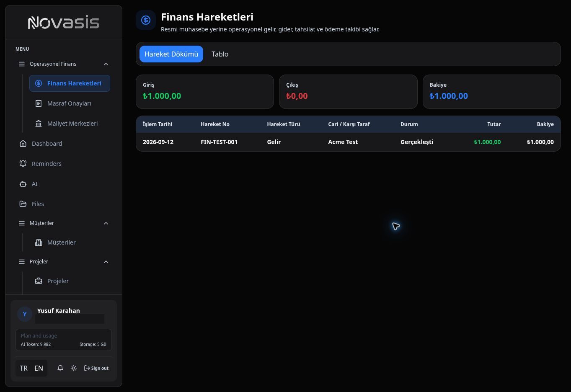Click the Finans Hareketleri dollar icon in sidebar
571x392 pixels.
coord(39,83)
